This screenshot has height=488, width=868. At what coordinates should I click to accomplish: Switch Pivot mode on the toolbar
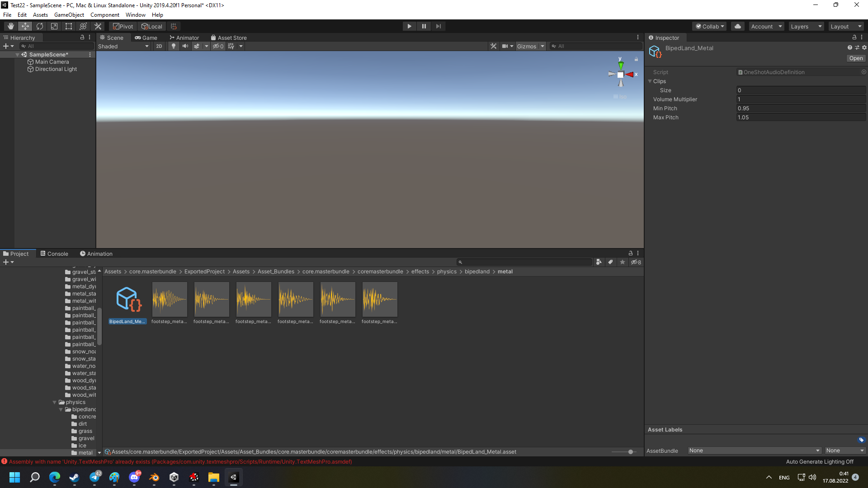coord(123,26)
